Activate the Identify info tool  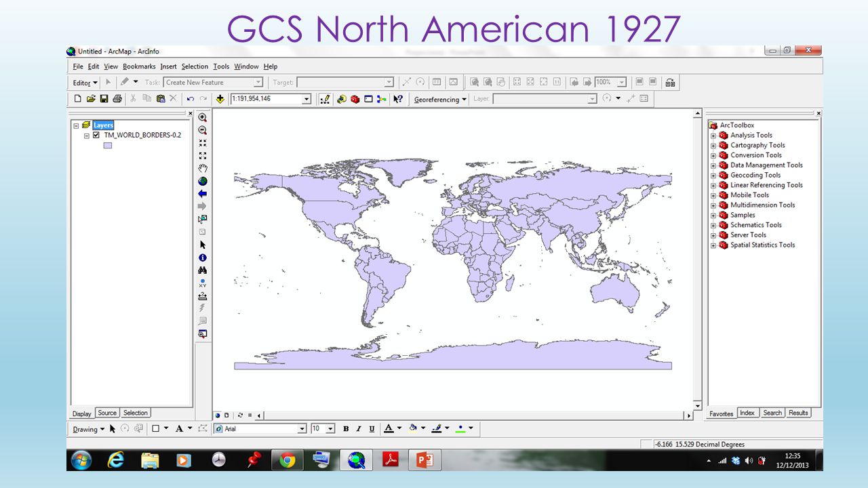[202, 258]
